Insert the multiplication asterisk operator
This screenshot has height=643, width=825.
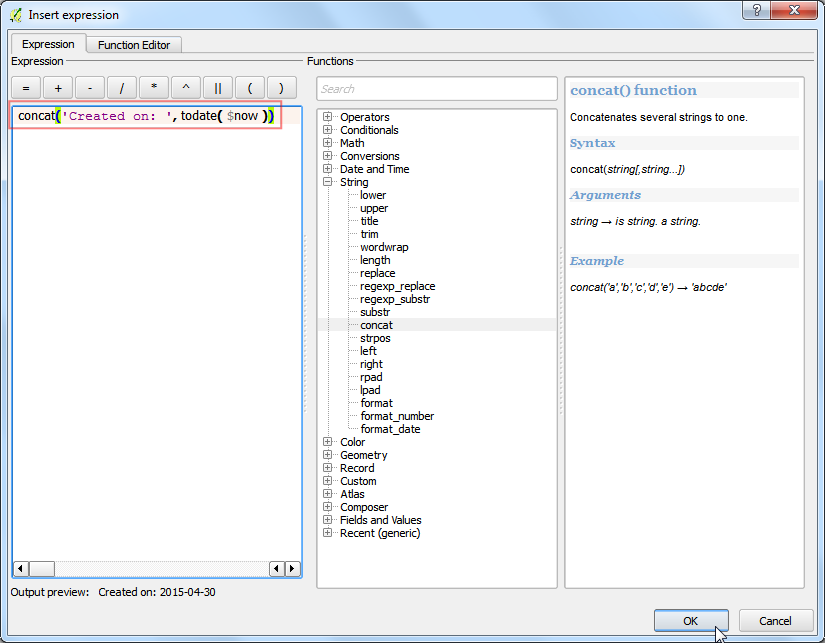[x=154, y=88]
